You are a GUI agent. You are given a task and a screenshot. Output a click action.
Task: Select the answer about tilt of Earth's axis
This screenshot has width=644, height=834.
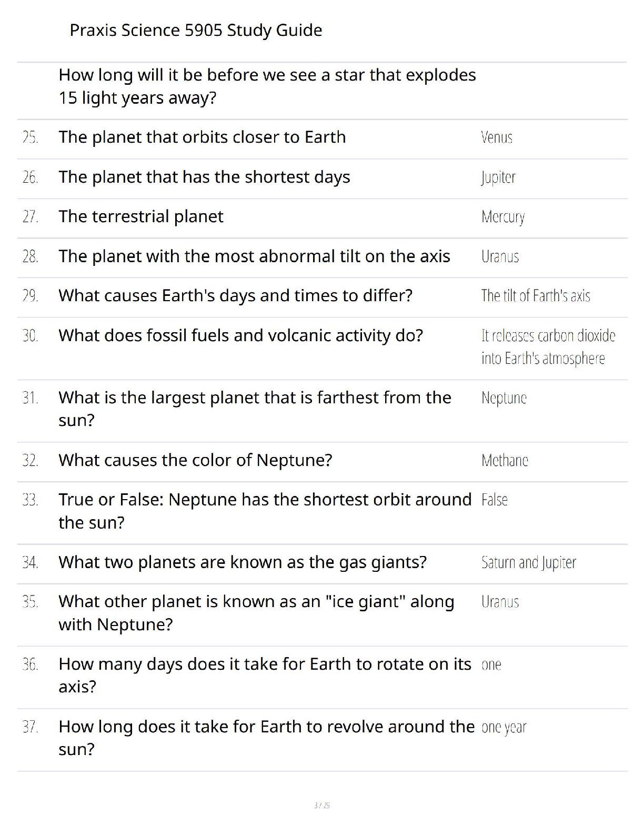[x=536, y=296]
